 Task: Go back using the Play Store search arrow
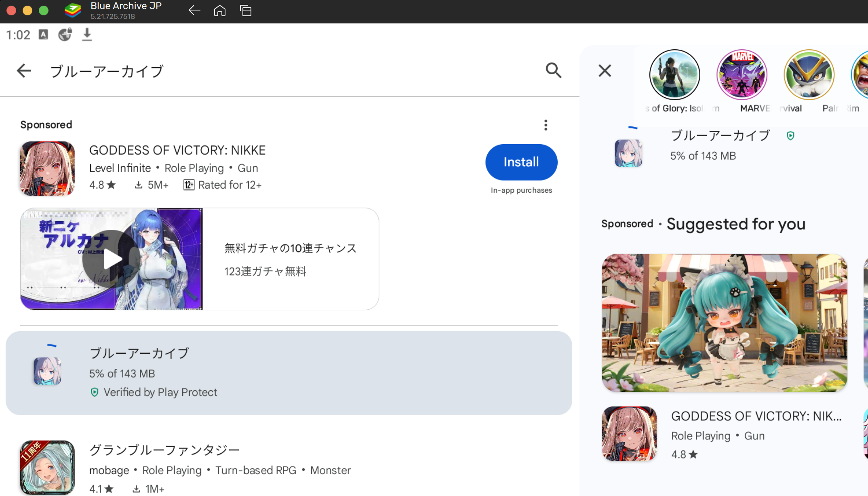24,71
